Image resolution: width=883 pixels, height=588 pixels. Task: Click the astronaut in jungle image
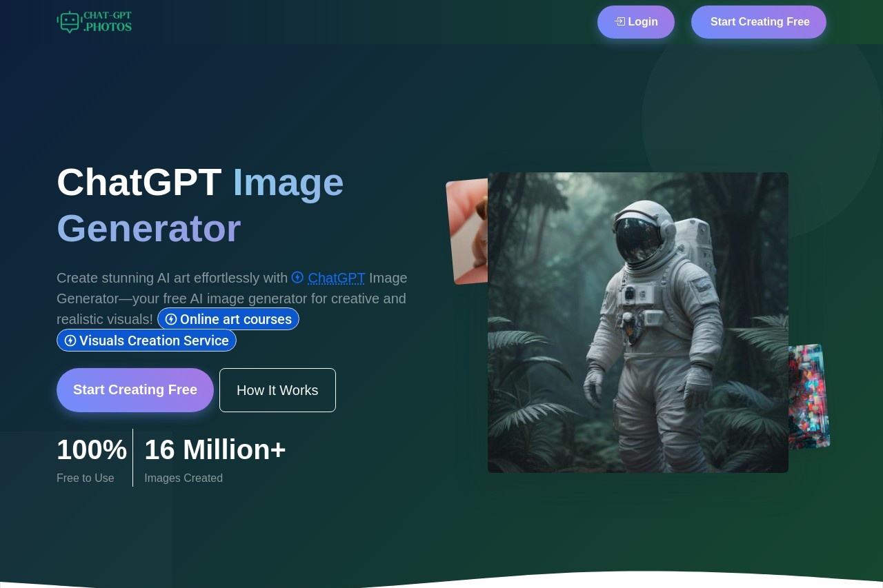coord(638,323)
